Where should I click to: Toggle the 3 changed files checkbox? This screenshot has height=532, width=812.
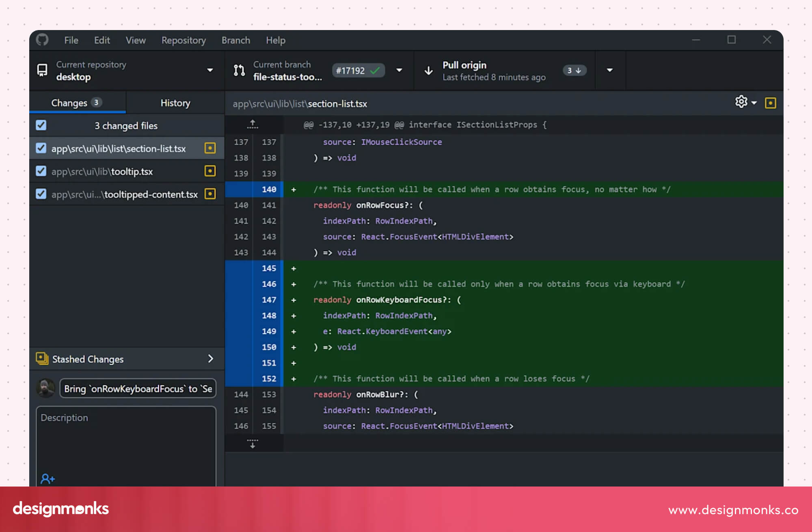[x=41, y=125]
